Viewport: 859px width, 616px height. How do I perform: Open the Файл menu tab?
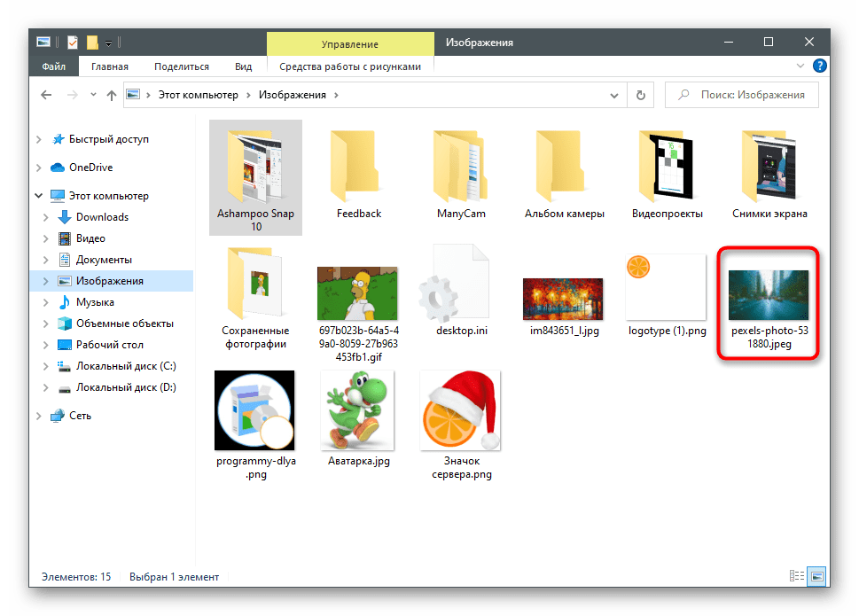pos(52,66)
